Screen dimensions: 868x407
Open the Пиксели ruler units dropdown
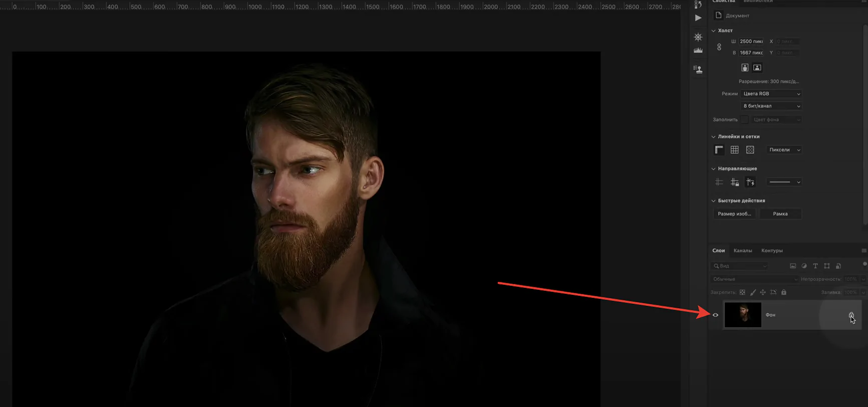(x=784, y=150)
